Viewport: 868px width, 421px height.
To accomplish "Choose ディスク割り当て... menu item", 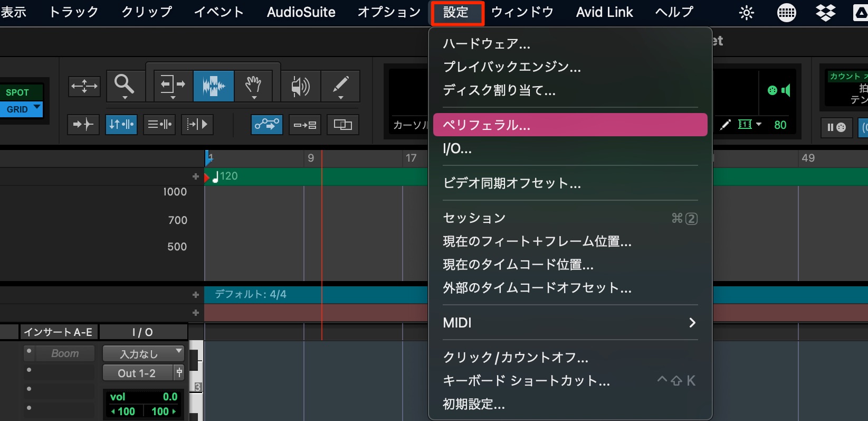I will (x=570, y=90).
